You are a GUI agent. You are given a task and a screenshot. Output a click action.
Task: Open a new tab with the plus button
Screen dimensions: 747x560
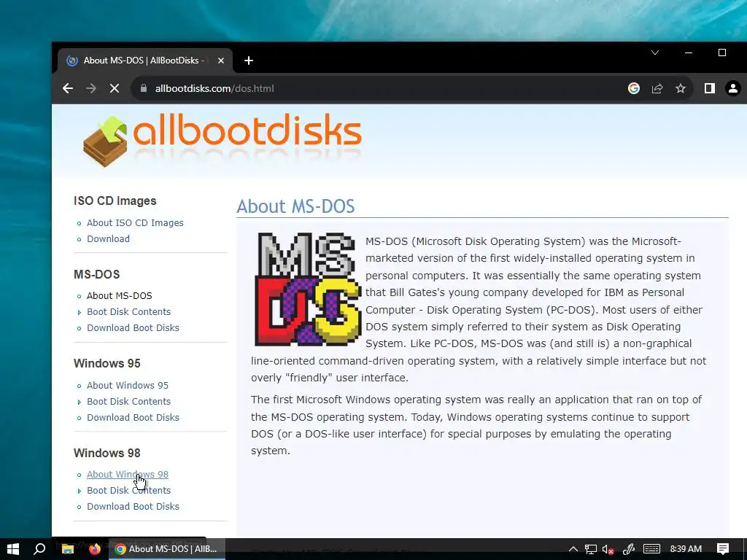tap(248, 61)
